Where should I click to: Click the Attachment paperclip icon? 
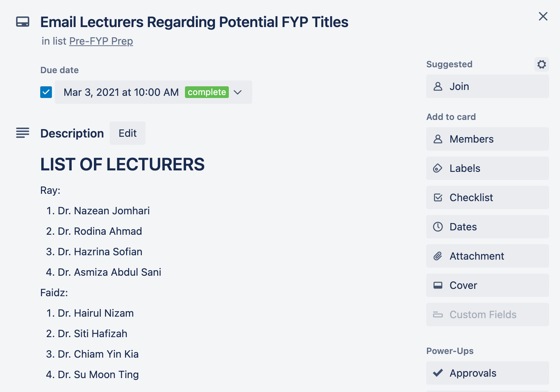[438, 256]
